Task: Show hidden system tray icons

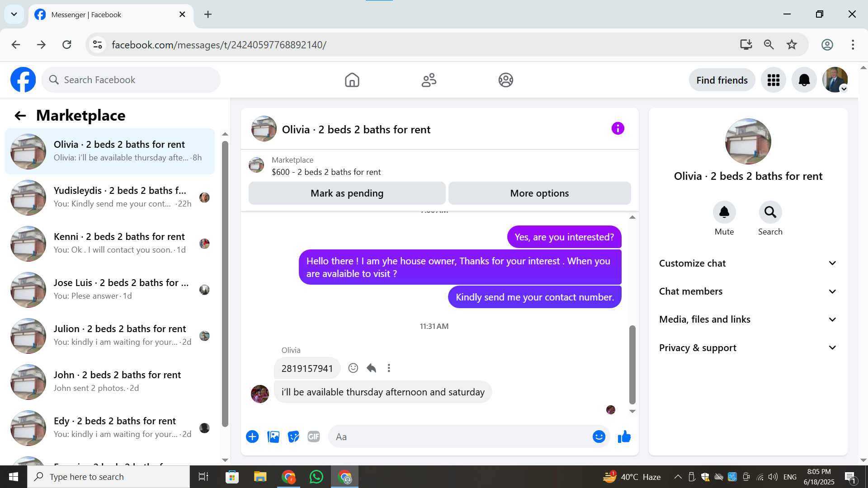Action: coord(678,477)
